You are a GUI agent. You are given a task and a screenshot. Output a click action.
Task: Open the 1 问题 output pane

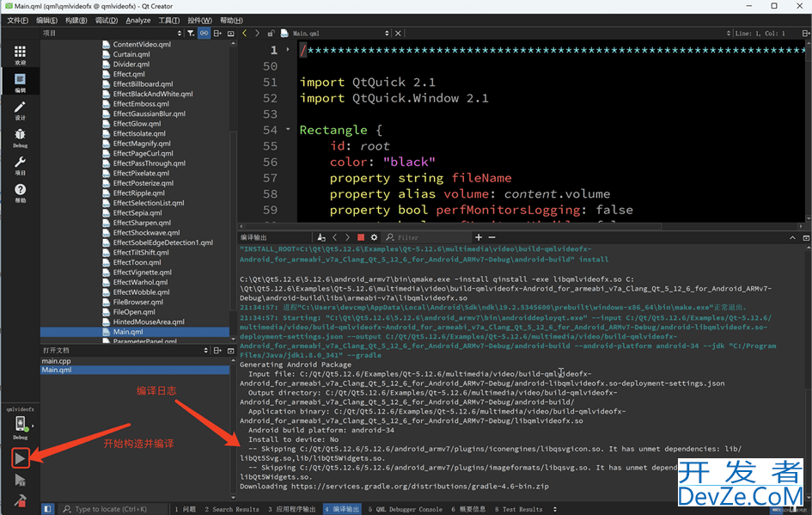tap(185, 509)
